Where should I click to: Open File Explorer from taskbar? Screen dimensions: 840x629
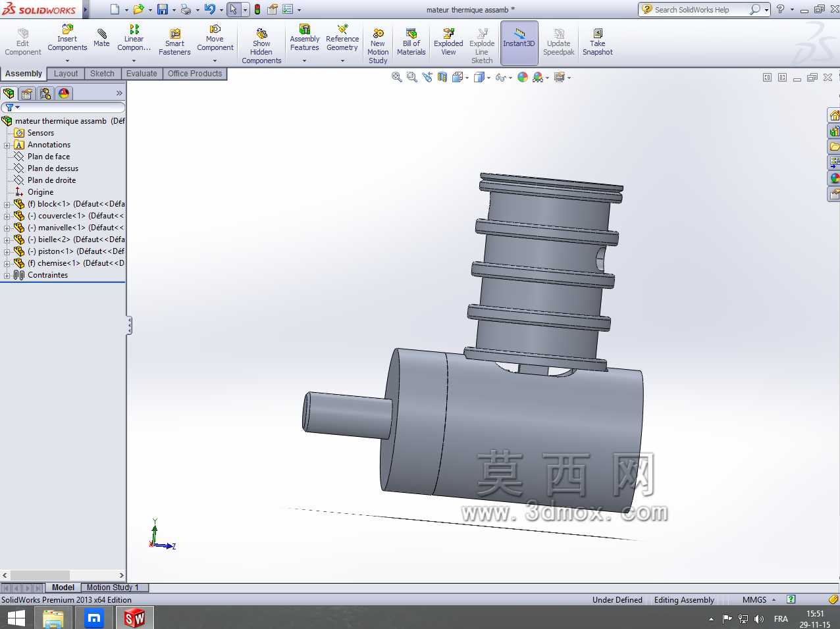pyautogui.click(x=53, y=618)
